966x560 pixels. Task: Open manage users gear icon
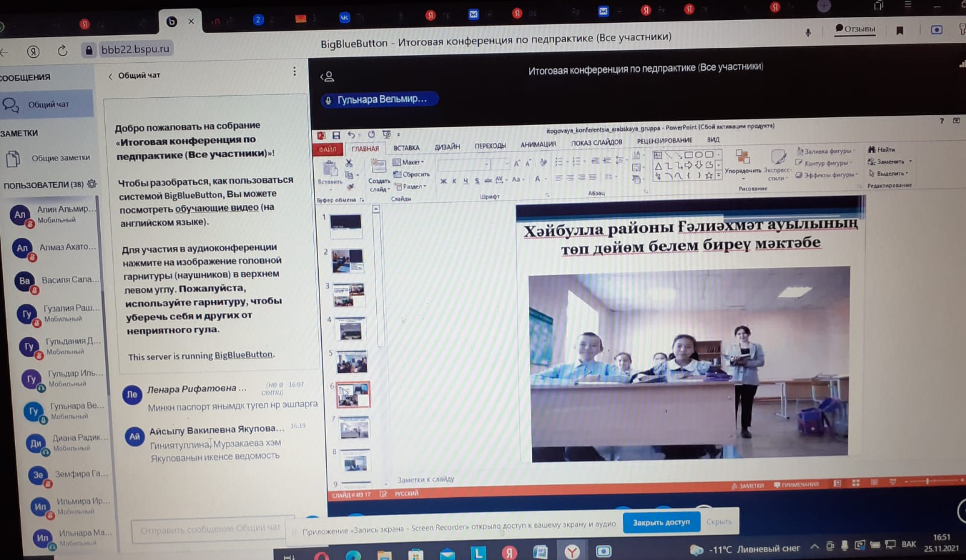click(92, 183)
